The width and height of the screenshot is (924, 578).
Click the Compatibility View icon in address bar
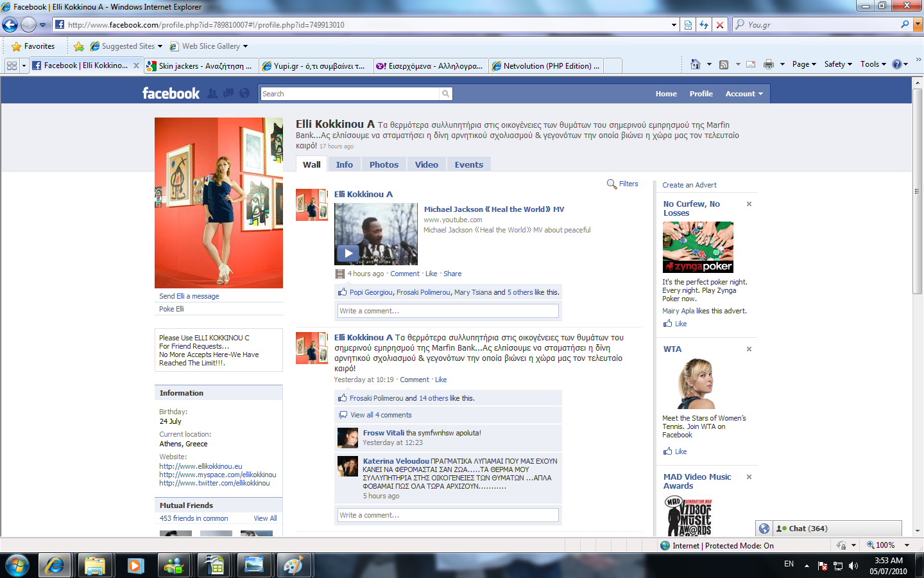pos(688,24)
